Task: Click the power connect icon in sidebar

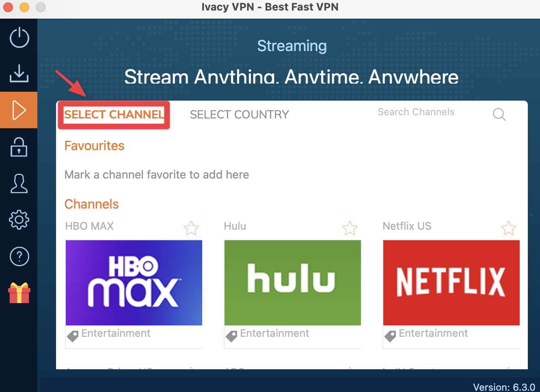Action: click(x=19, y=38)
